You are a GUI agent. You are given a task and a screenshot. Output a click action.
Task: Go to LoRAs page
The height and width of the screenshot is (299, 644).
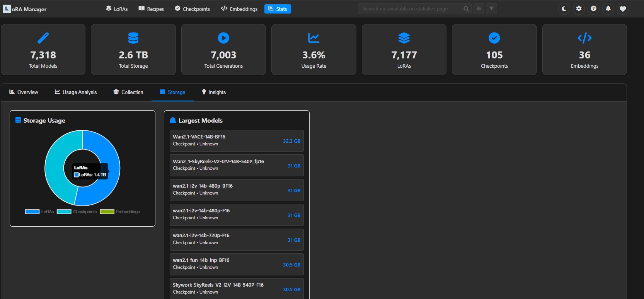(x=117, y=9)
